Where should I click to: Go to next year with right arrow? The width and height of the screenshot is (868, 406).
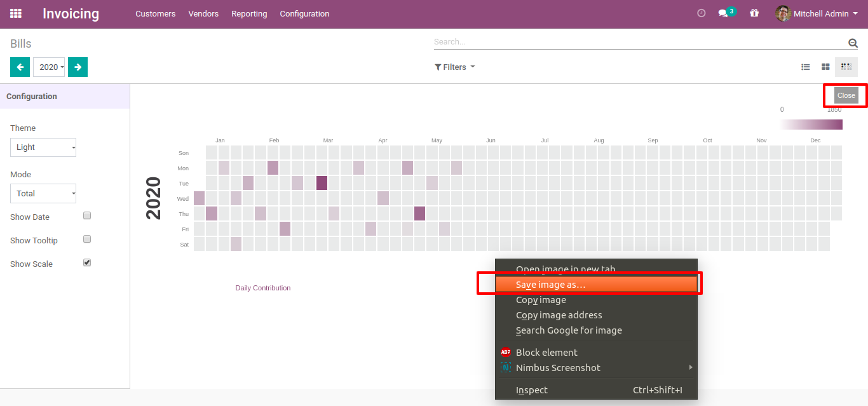tap(78, 67)
